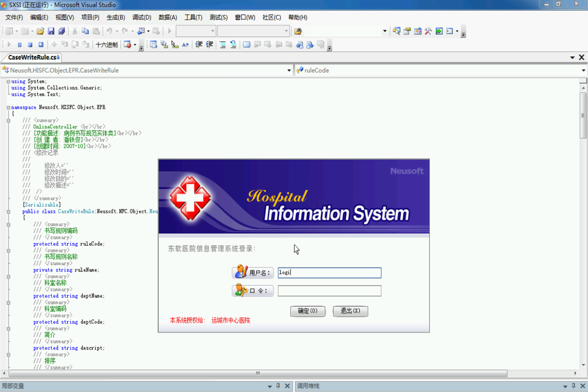Image resolution: width=588 pixels, height=392 pixels.
Task: Click the Increase Line Indent icon
Action: tap(210, 45)
